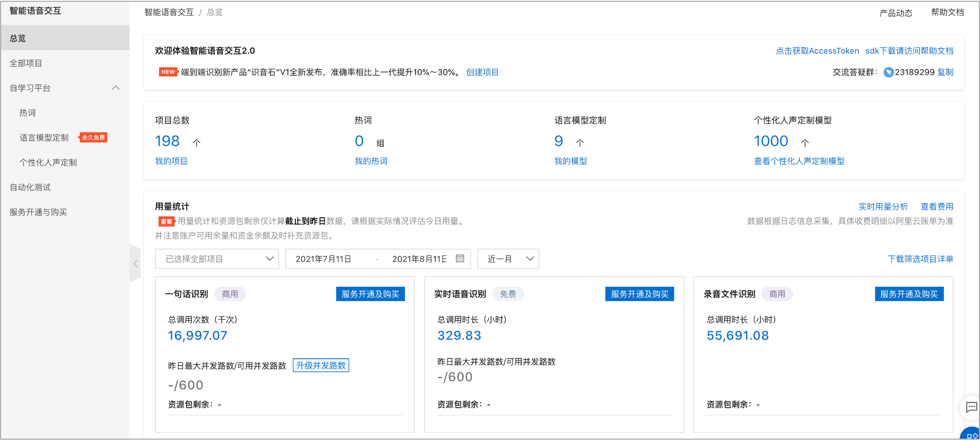
Task: Click the 商用 tag on 一句话识别
Action: pos(230,294)
